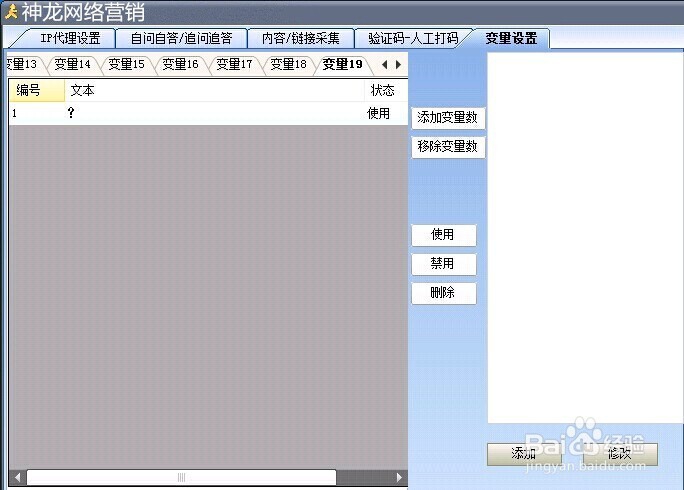This screenshot has height=490, width=684.
Task: Shift variable tabs left with arrow
Action: coord(384,65)
